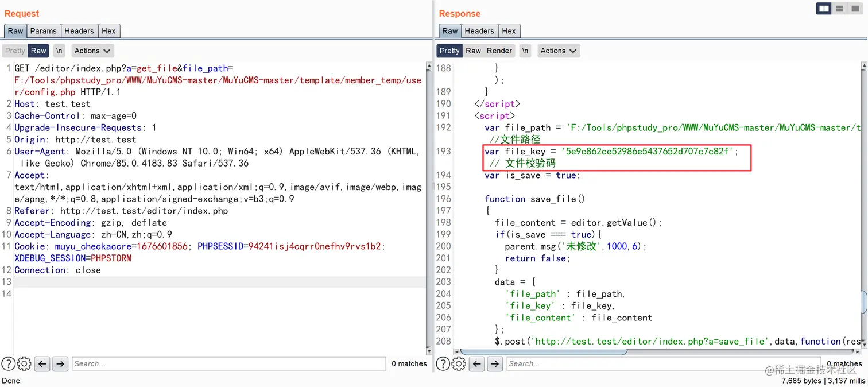Go to previous match in Response

476,363
